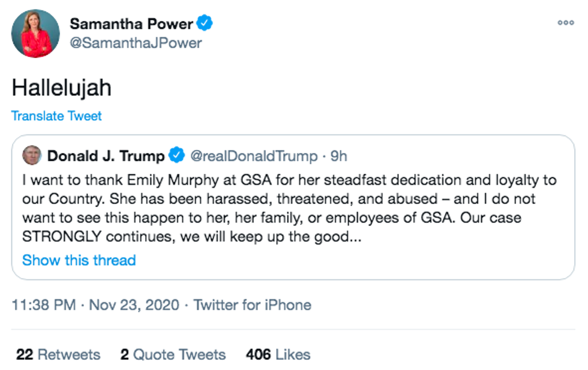Open the Donald J. Trump display name

[106, 156]
